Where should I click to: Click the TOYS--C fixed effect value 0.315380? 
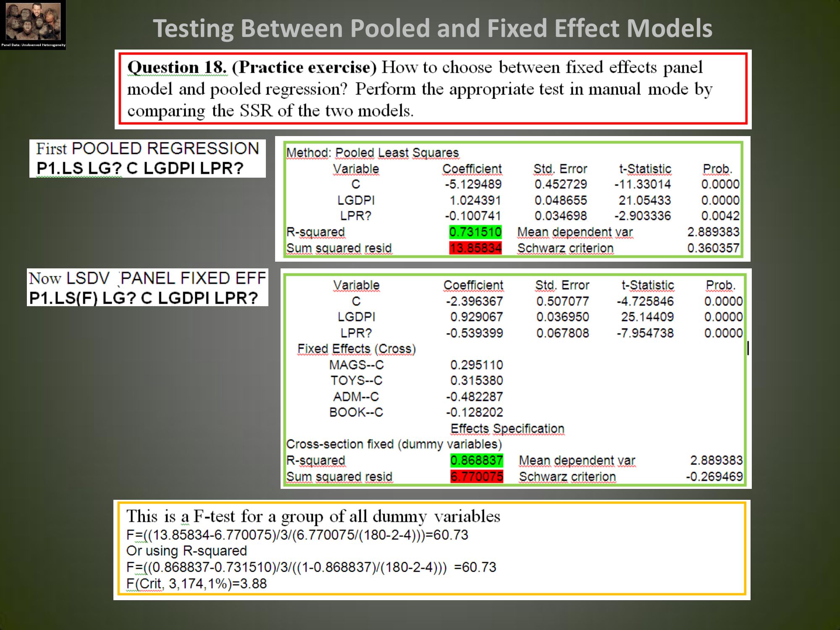pos(476,381)
